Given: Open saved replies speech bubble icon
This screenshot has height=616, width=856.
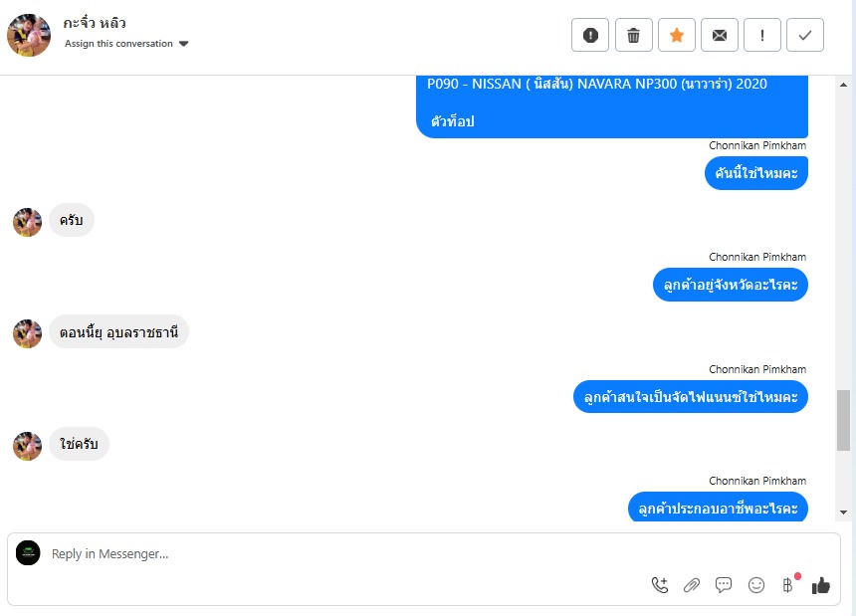Looking at the screenshot, I should click(724, 585).
